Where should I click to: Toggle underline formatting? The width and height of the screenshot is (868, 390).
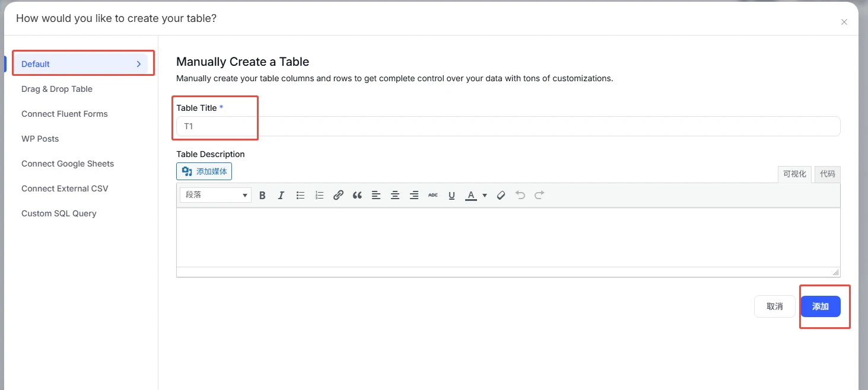click(452, 195)
